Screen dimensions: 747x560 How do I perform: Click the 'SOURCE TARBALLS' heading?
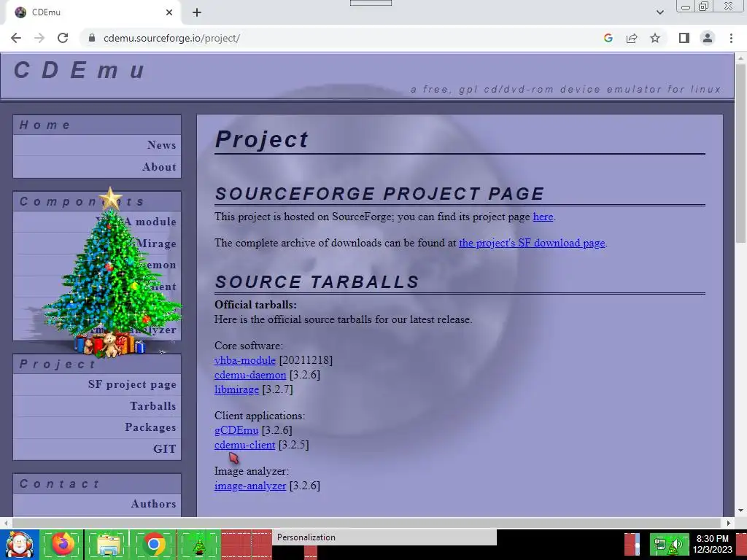point(317,282)
